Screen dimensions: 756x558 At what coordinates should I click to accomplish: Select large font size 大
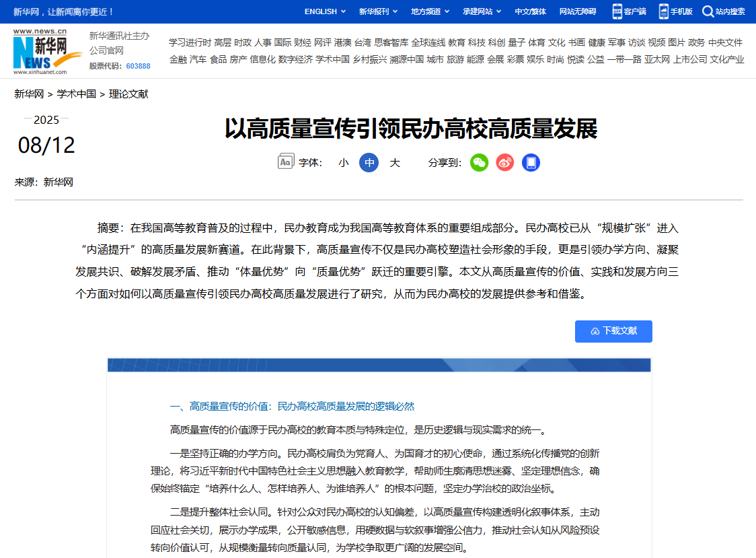(395, 162)
